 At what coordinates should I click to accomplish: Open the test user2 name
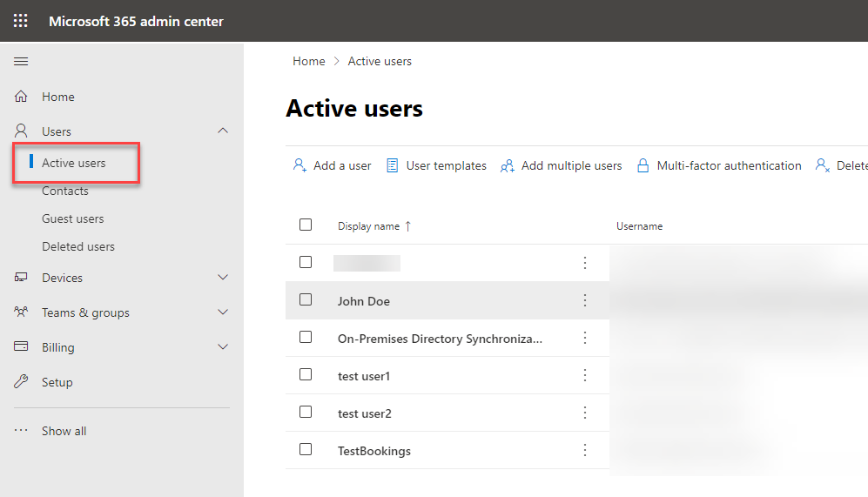tap(364, 413)
